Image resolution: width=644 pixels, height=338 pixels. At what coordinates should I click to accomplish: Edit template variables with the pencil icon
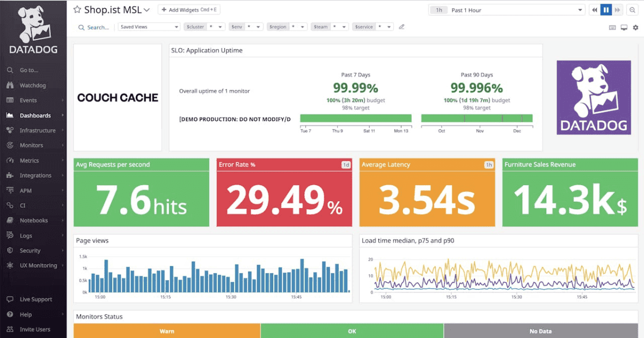[x=401, y=26]
